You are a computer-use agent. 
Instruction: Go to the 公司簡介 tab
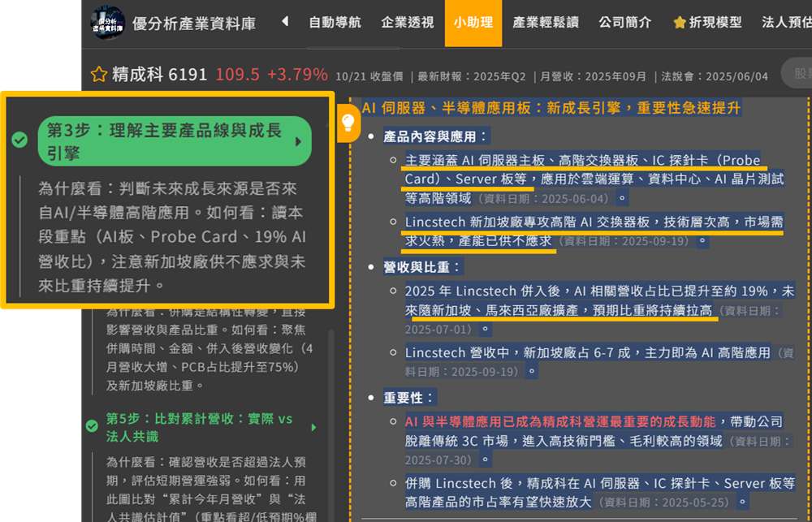tap(624, 23)
